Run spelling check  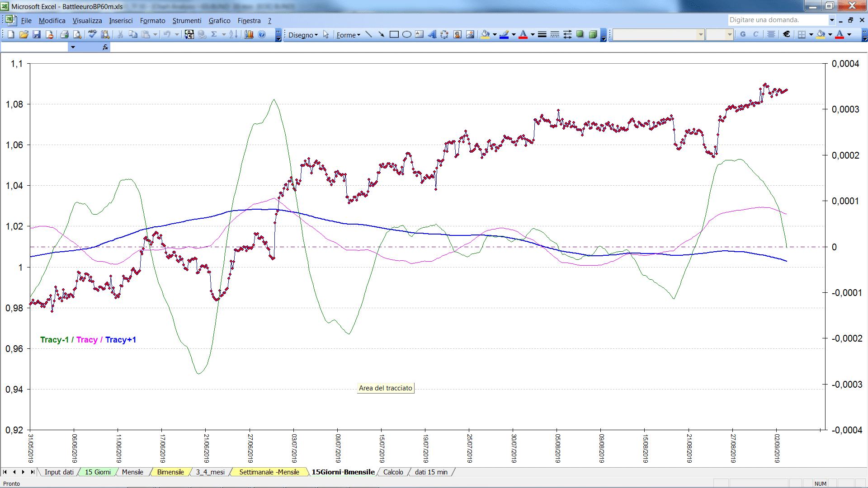[92, 34]
